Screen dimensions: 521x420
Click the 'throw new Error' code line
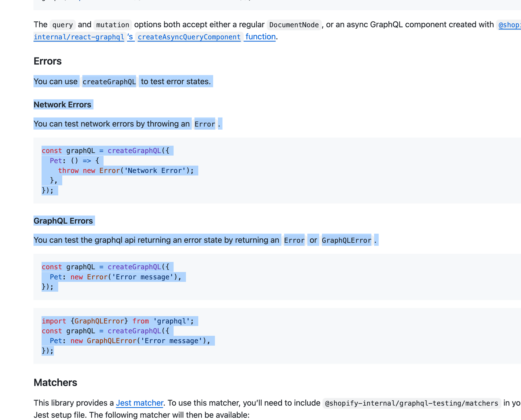coord(126,171)
